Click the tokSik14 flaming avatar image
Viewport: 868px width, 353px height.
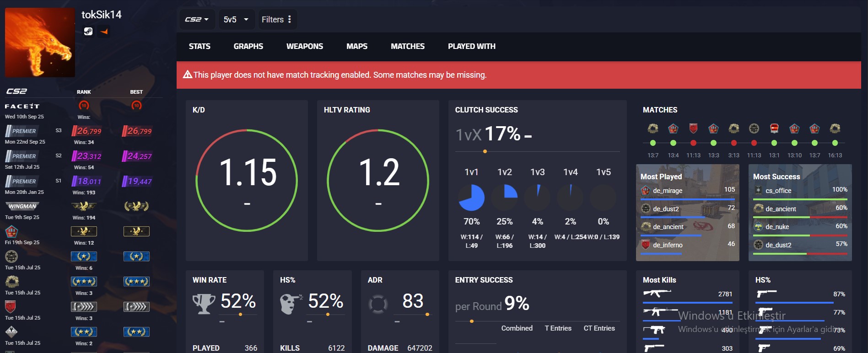[x=40, y=42]
